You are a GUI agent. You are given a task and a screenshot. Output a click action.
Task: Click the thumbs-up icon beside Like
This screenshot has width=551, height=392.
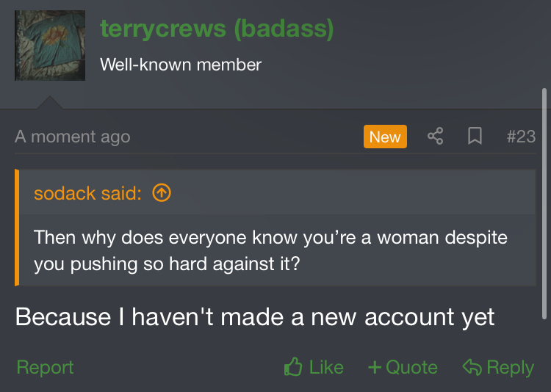[x=293, y=367]
